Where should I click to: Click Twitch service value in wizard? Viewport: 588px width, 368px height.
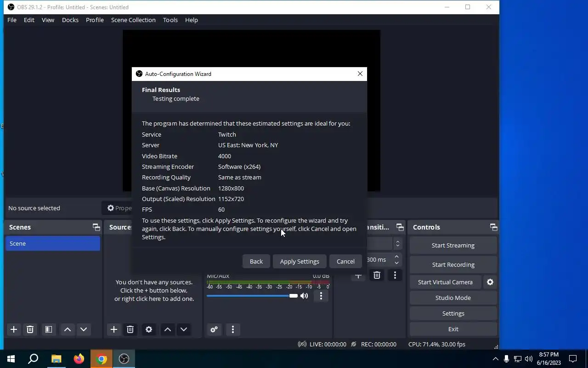(227, 134)
